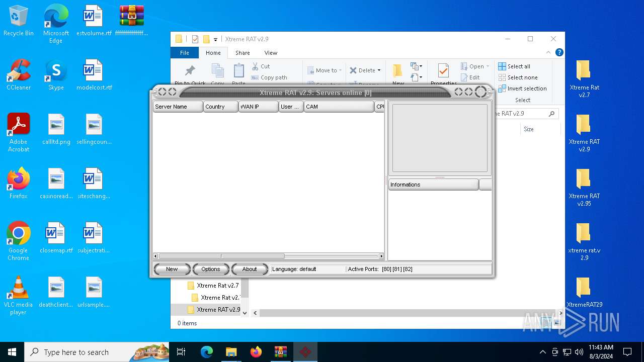
Task: Select the XtremeRAT29 desktop folder
Action: [584, 293]
